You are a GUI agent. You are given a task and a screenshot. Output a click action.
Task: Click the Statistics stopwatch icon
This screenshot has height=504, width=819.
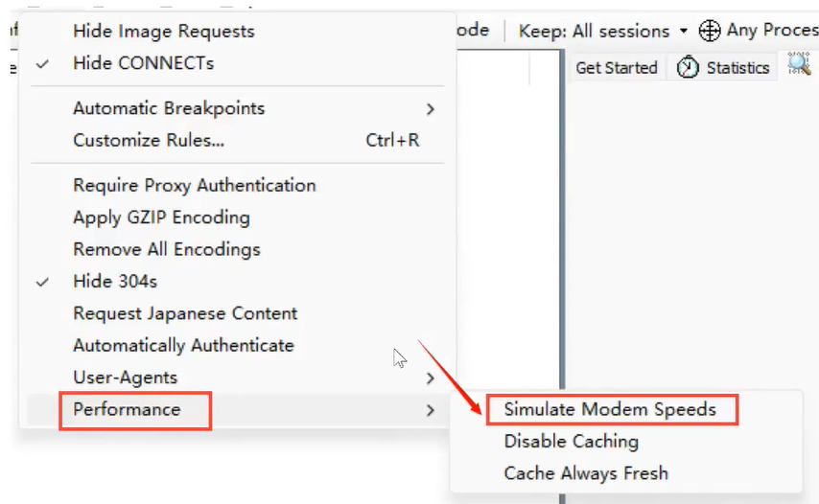pyautogui.click(x=688, y=67)
